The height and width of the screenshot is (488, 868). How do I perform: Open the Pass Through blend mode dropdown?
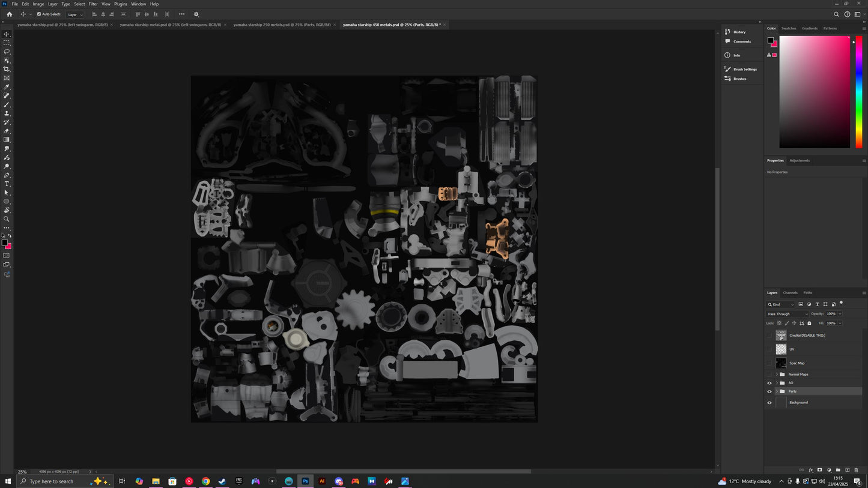(788, 314)
